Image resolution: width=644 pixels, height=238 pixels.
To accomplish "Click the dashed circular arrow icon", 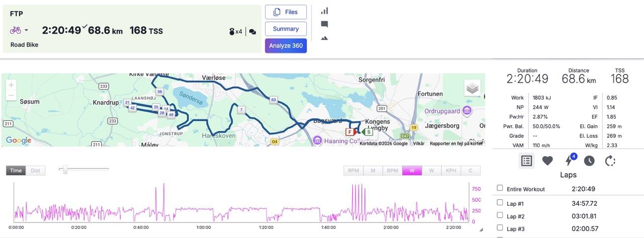I will pyautogui.click(x=610, y=161).
